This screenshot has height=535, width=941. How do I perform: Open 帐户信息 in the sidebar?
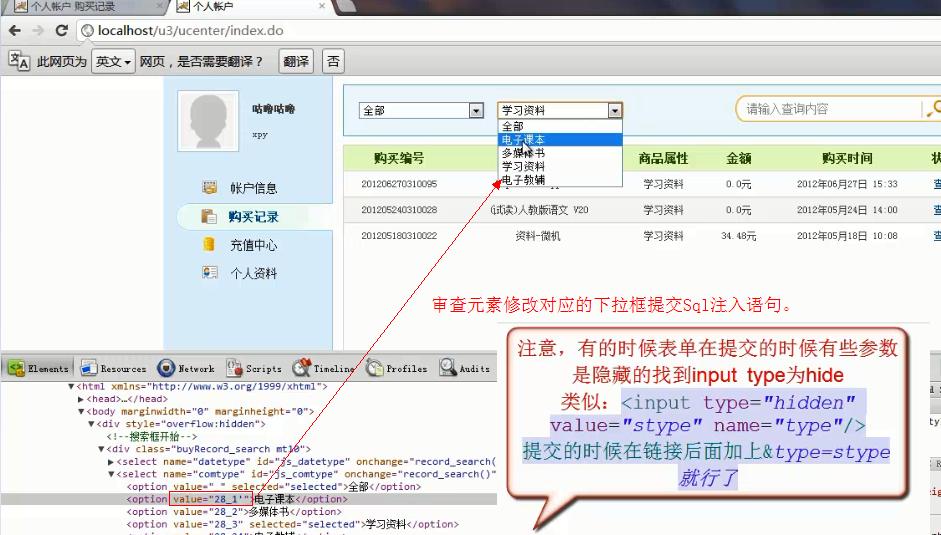click(x=254, y=188)
